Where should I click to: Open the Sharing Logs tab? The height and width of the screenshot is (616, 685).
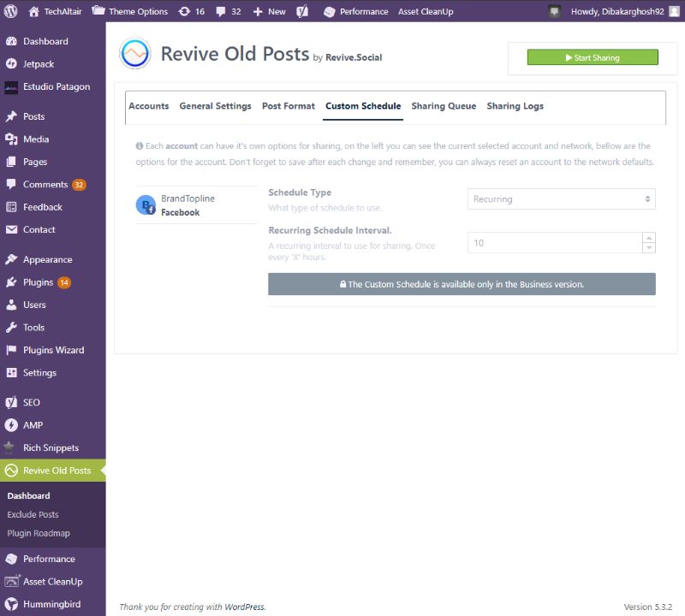click(515, 106)
